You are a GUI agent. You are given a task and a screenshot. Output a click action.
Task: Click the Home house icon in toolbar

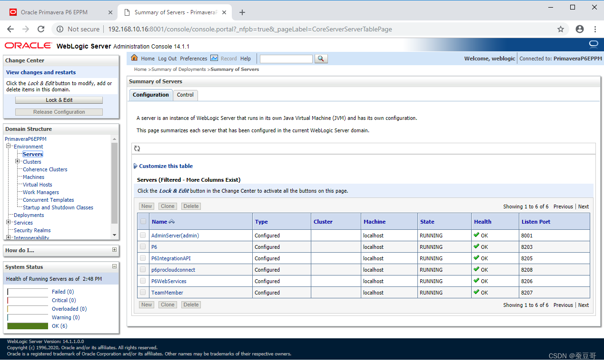tap(134, 58)
